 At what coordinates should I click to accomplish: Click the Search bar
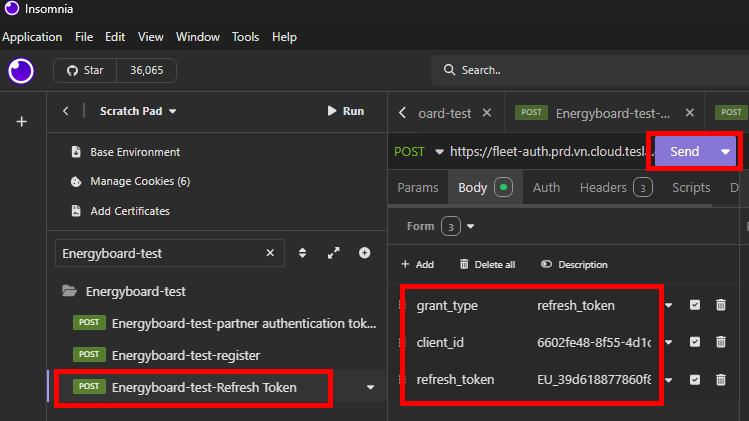590,70
